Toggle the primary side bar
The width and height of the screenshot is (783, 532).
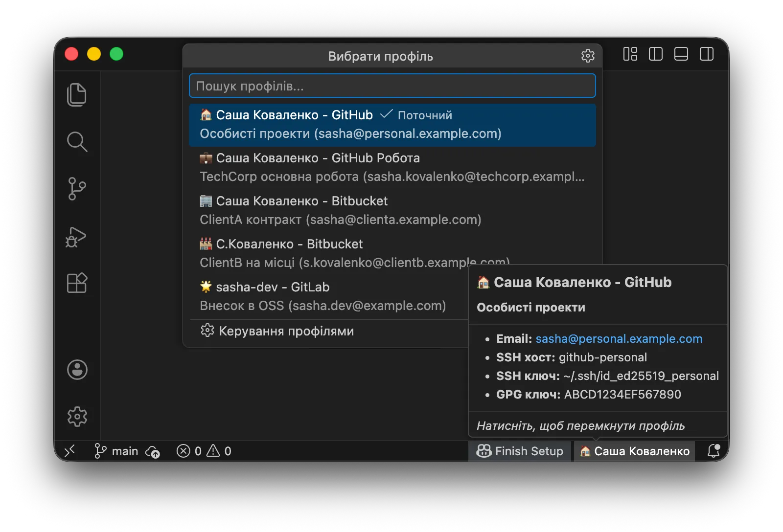coord(656,54)
